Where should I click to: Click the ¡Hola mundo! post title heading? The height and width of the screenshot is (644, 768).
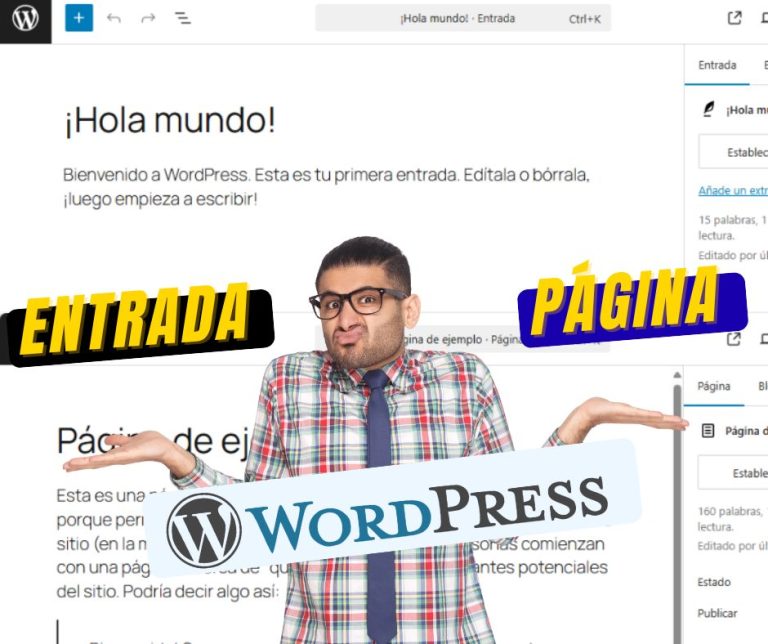(169, 120)
